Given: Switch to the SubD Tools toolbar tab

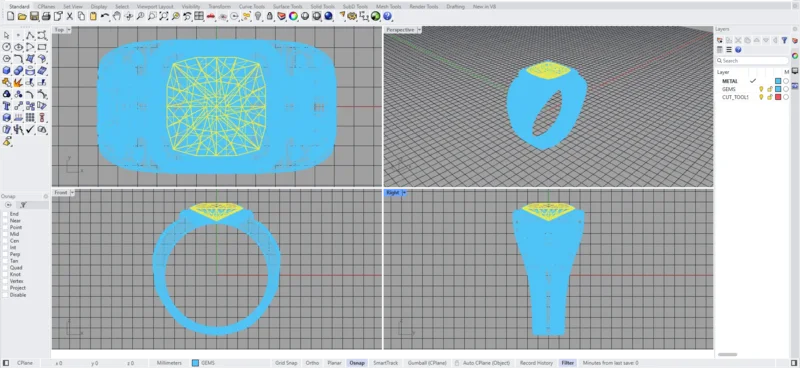Looking at the screenshot, I should click(355, 7).
